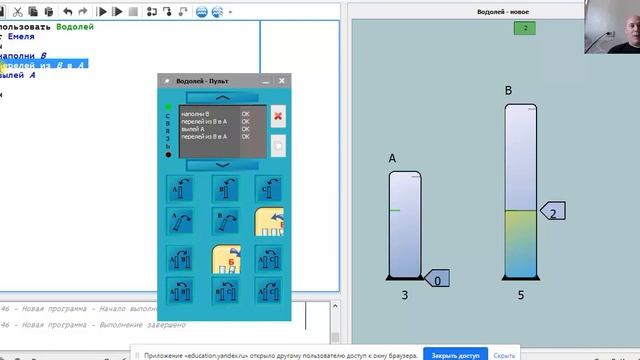Viewport: 640px width, 360px height.
Task: Close the Водолей - Пульт window
Action: pos(282,81)
